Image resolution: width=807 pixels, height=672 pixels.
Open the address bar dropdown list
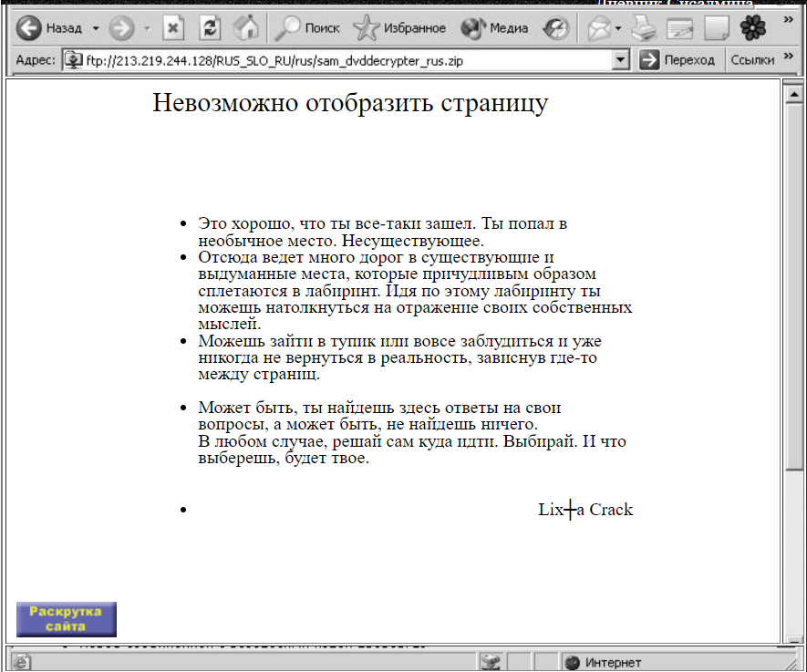[622, 60]
